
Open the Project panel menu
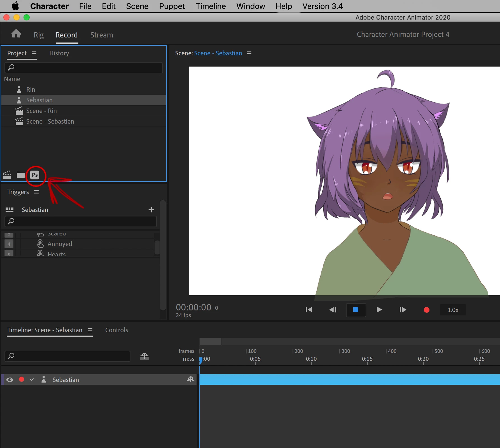click(x=34, y=53)
